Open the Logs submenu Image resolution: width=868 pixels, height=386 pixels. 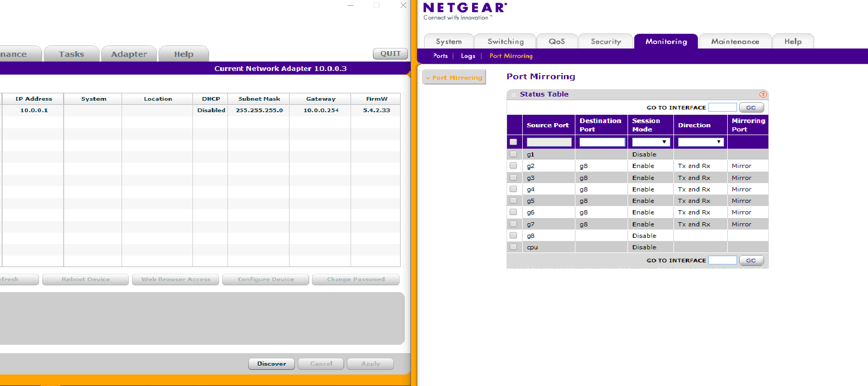click(x=468, y=56)
